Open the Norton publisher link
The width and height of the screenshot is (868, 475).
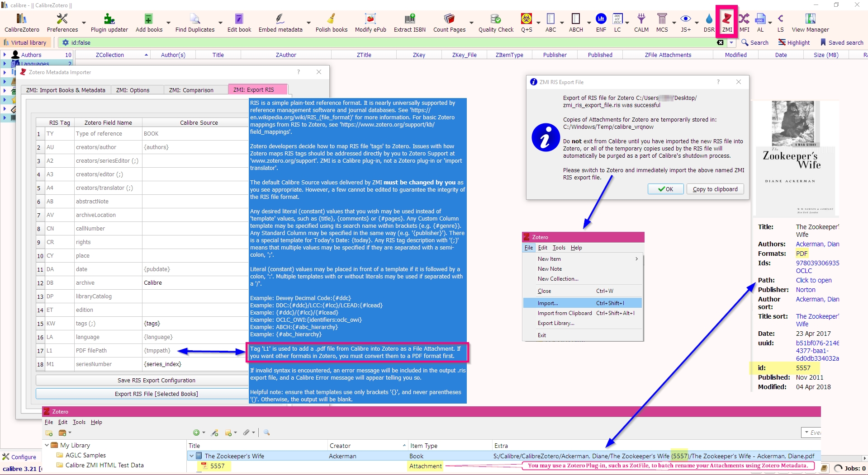click(806, 290)
